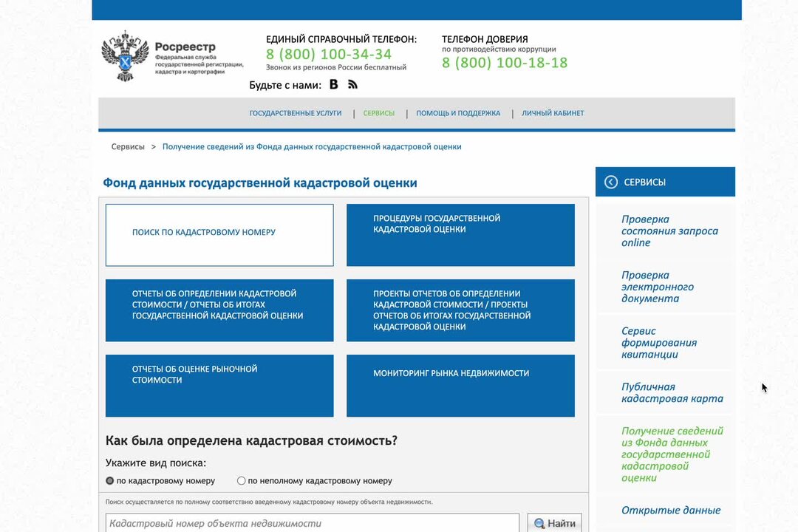Image resolution: width=798 pixels, height=532 pixels.
Task: Collapse sidebar using СЕРВИСЫ back arrow icon
Action: click(x=610, y=181)
